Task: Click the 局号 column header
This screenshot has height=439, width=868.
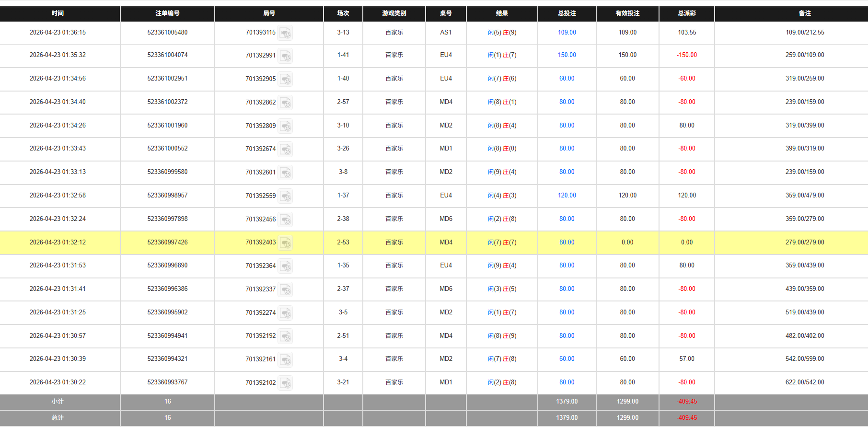Action: 269,13
